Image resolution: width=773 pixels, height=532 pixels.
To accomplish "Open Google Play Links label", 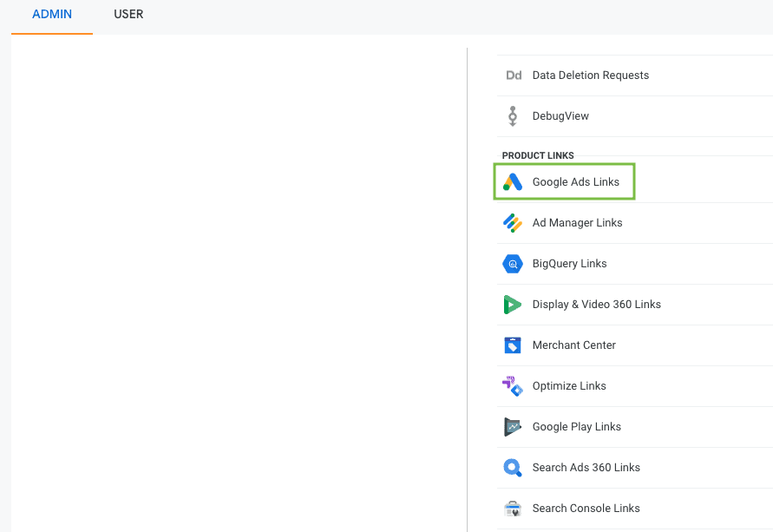I will [x=576, y=427].
